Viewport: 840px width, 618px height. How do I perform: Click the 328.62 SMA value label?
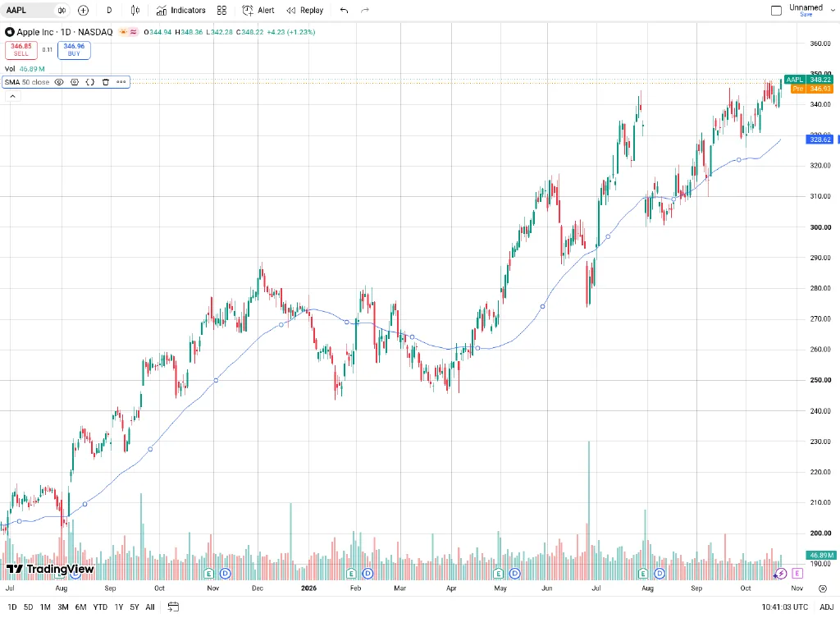[x=819, y=140]
